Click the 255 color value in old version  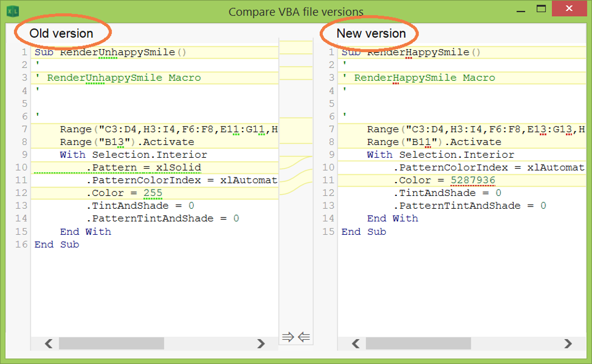click(x=153, y=193)
